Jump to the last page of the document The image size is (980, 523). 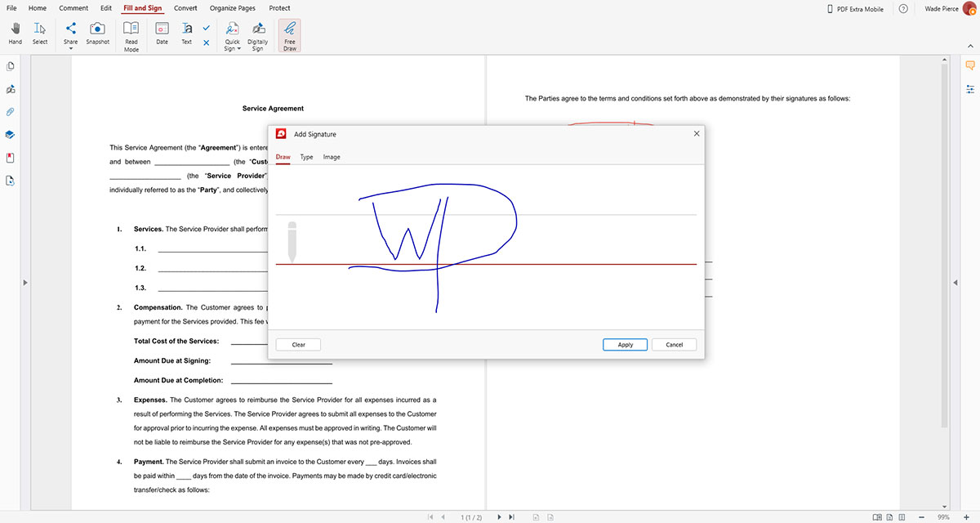coord(511,516)
